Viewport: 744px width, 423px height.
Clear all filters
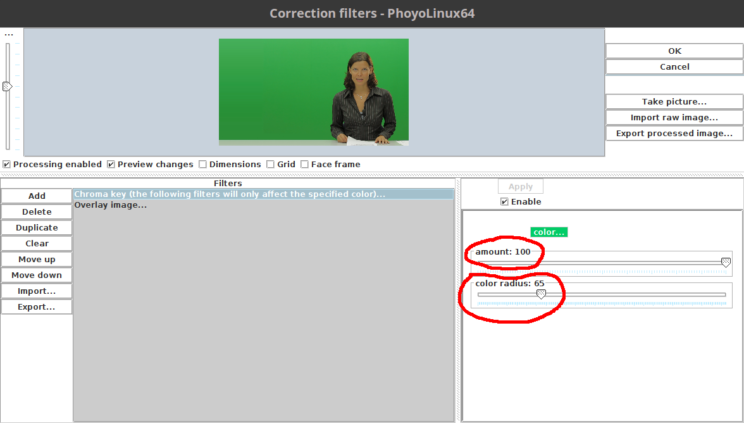tap(37, 244)
